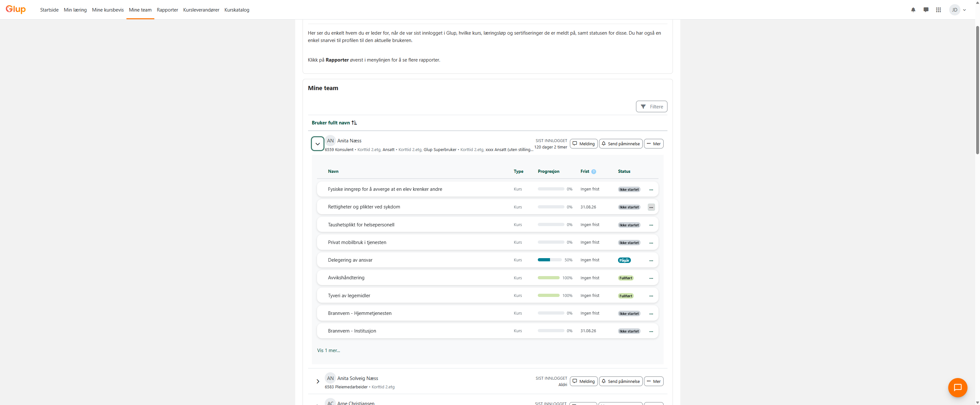This screenshot has width=980, height=405.
Task: Open three-dot menu for Delegering av ansvar
Action: (x=651, y=260)
